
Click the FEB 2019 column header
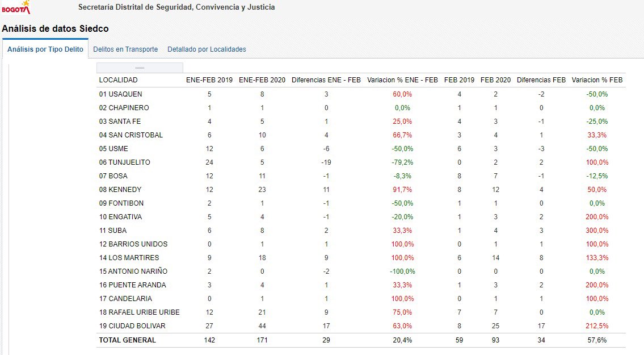(459, 80)
